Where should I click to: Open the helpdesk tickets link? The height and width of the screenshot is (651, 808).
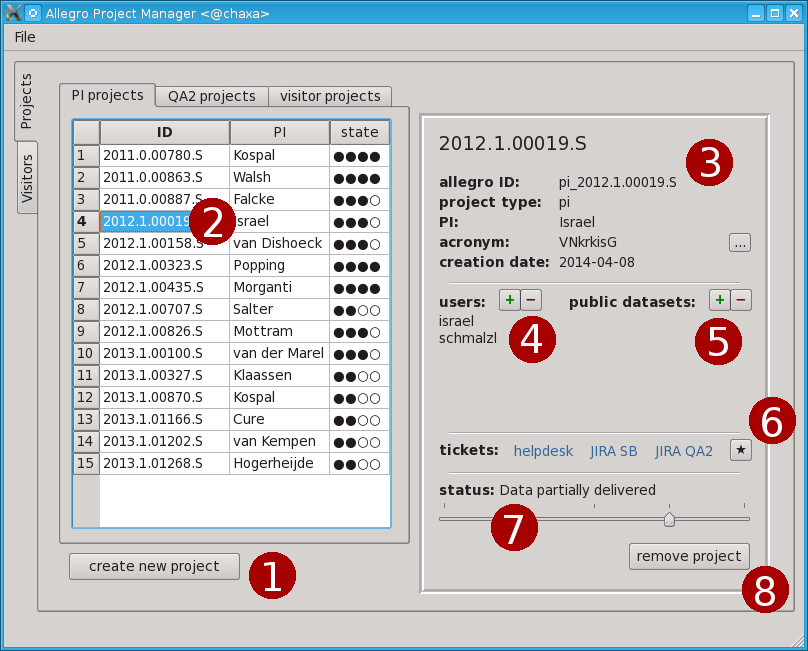pos(543,451)
